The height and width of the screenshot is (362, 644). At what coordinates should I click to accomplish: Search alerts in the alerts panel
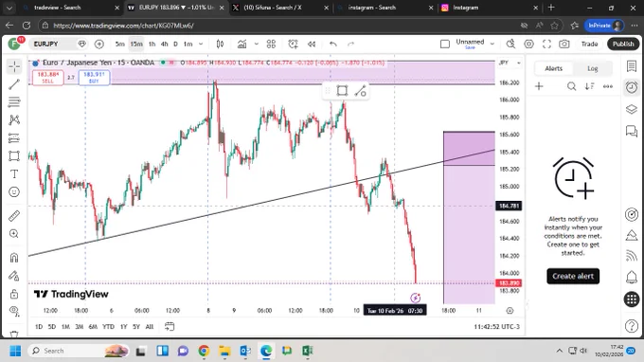tap(571, 86)
